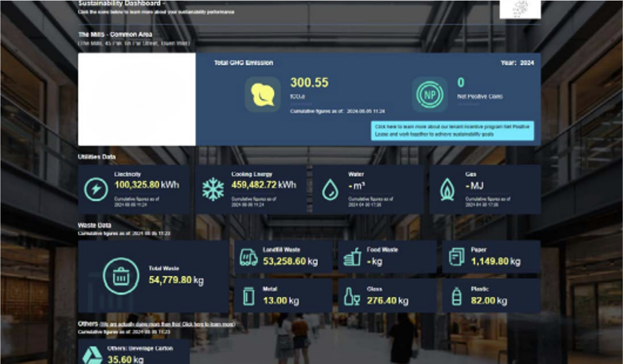Open the Water droplet icon
Screen dimensions: 623x364
pyautogui.click(x=330, y=190)
